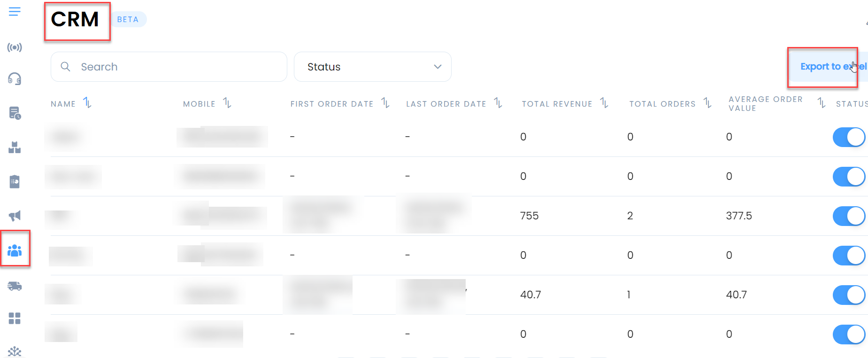Click the live broadcast signal sidebar icon
This screenshot has height=358, width=868.
point(15,47)
